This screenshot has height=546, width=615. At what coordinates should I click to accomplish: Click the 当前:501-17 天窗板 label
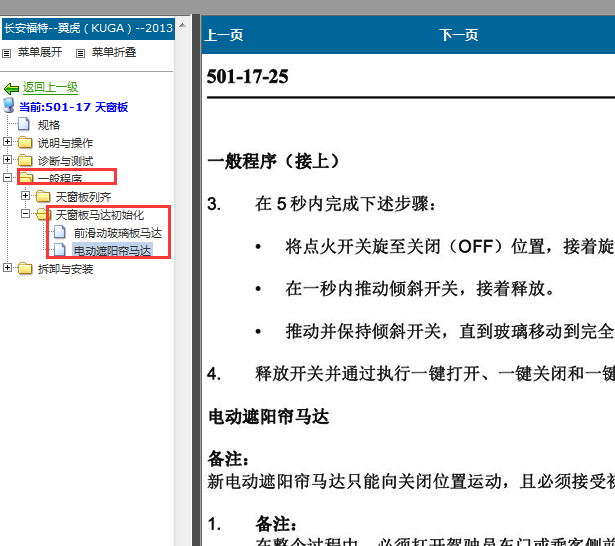click(73, 107)
